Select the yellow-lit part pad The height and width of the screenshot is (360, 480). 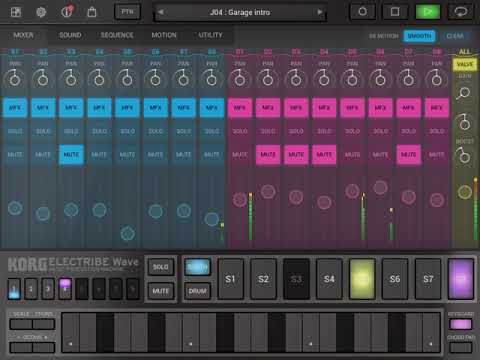(362, 279)
